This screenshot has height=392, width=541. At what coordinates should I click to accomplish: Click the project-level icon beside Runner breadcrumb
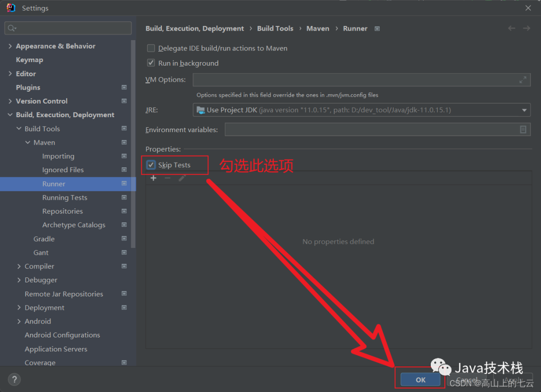tap(377, 29)
